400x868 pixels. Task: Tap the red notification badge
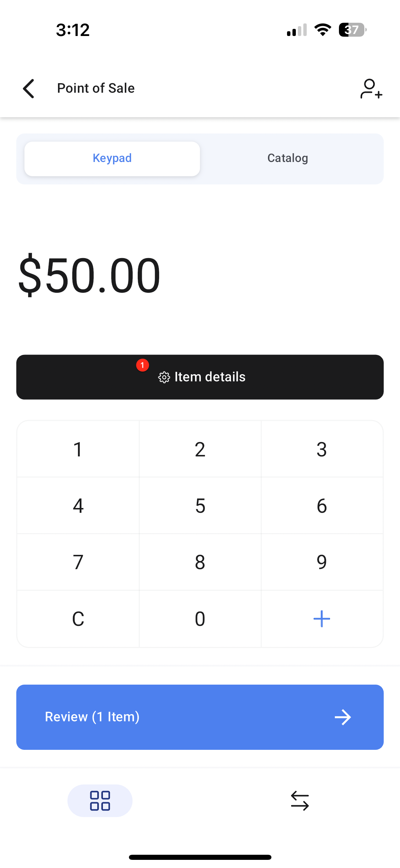[x=142, y=365]
